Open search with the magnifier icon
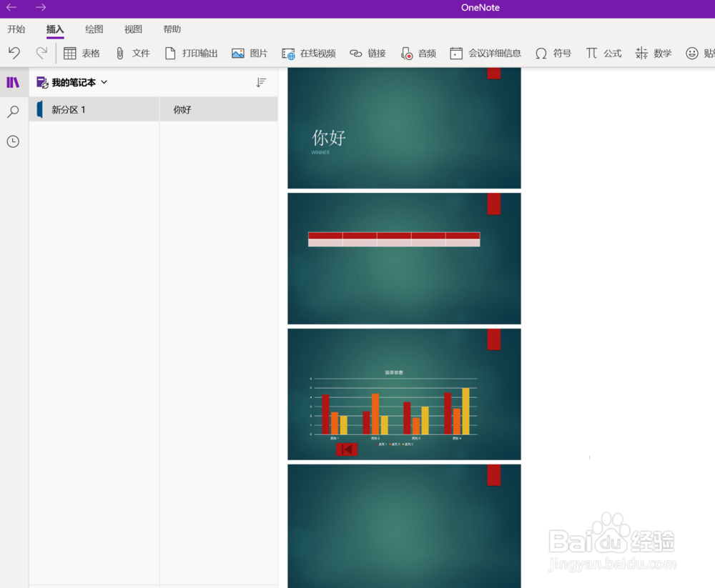The width and height of the screenshot is (715, 588). point(13,111)
